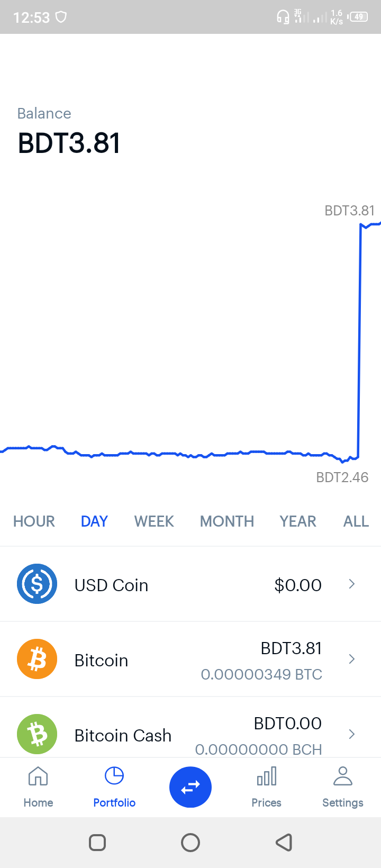Tap the orange Bitcoin logo icon
This screenshot has width=381, height=868.
37,659
